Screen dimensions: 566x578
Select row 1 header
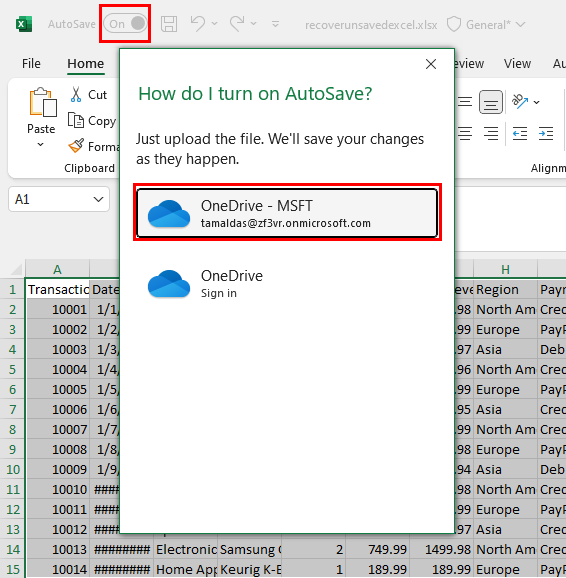(x=12, y=290)
